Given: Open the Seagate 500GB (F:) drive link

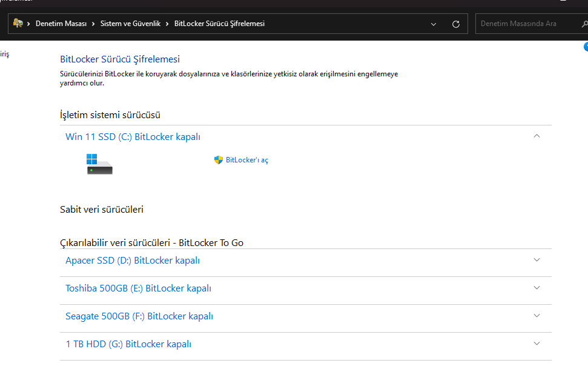Looking at the screenshot, I should pyautogui.click(x=139, y=316).
